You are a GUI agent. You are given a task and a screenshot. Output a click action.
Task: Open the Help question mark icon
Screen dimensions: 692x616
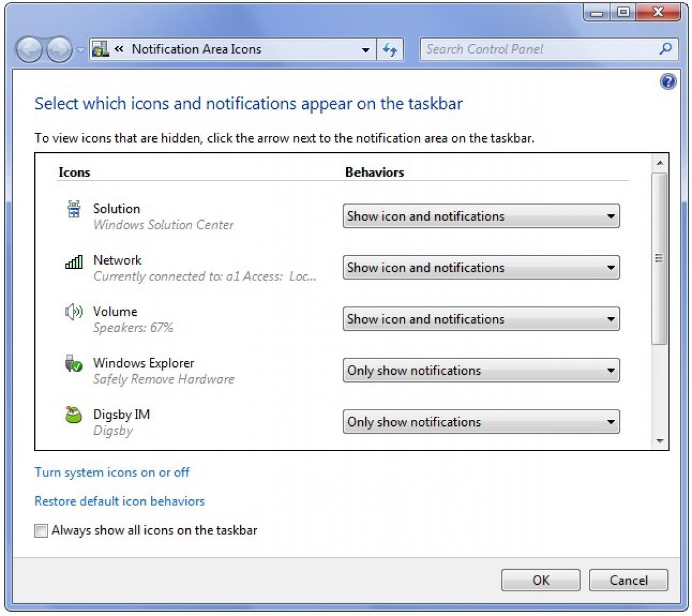click(668, 82)
